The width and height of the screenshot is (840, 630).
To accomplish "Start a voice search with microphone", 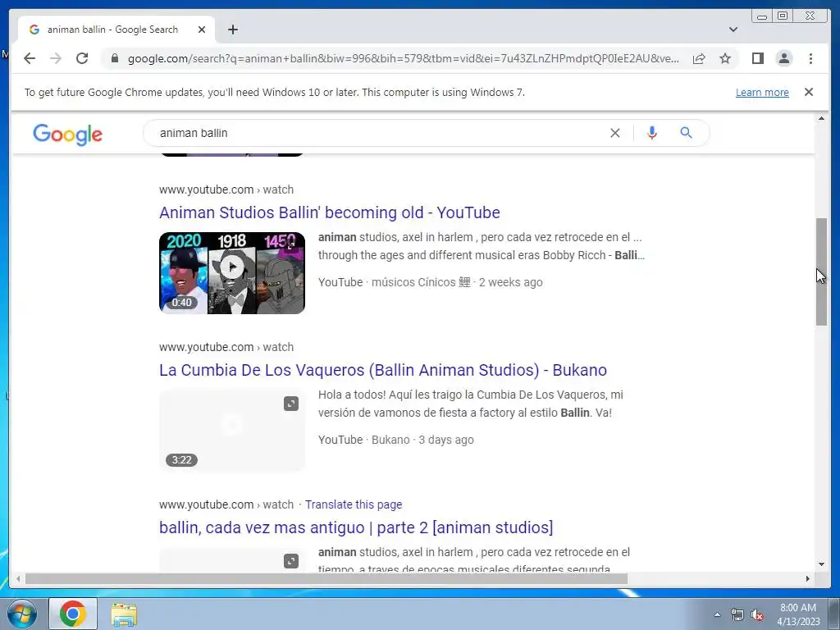I will coord(651,133).
